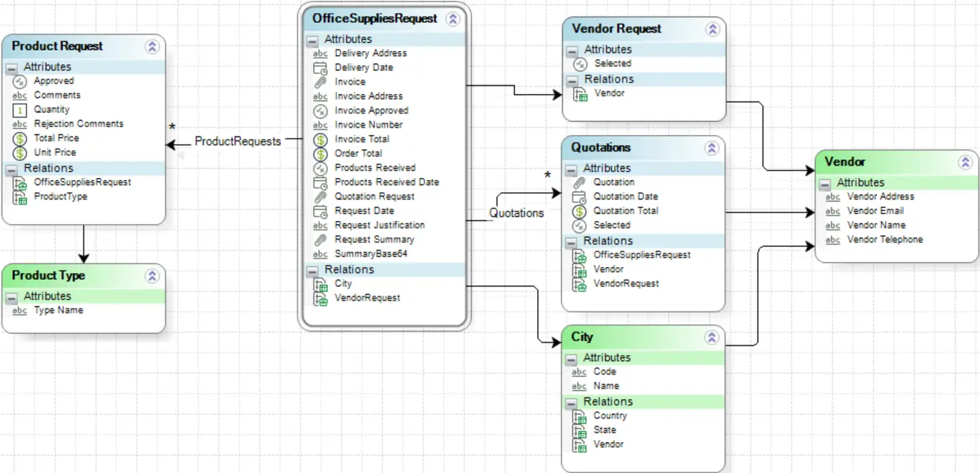Select the SummaryBase64 attribute
The height and width of the screenshot is (473, 980).
371,254
